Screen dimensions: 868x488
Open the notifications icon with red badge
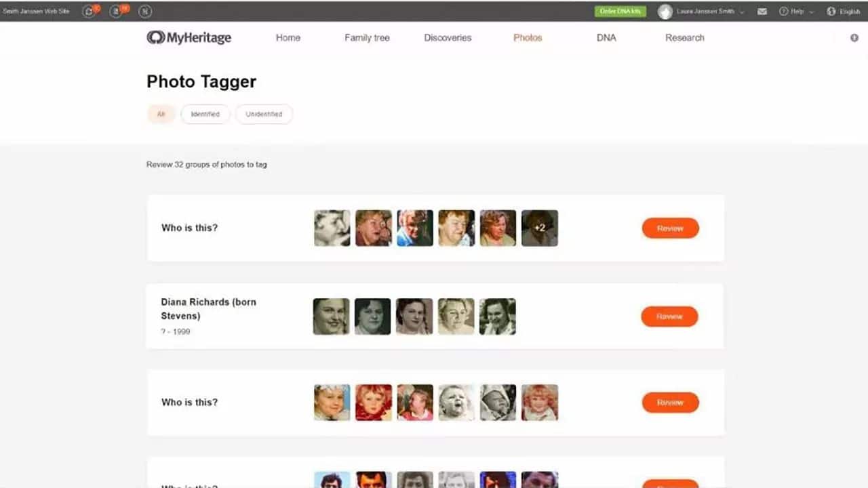(115, 12)
